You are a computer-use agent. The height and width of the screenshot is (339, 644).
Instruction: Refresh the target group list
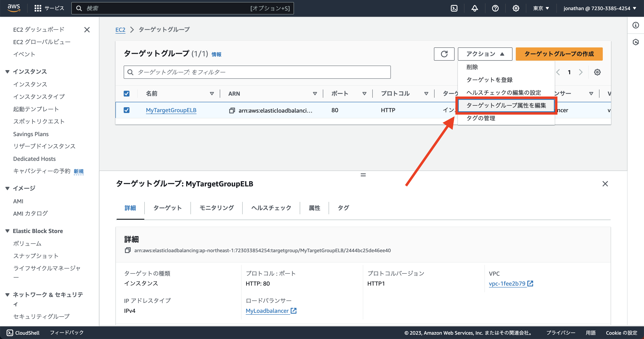[444, 54]
